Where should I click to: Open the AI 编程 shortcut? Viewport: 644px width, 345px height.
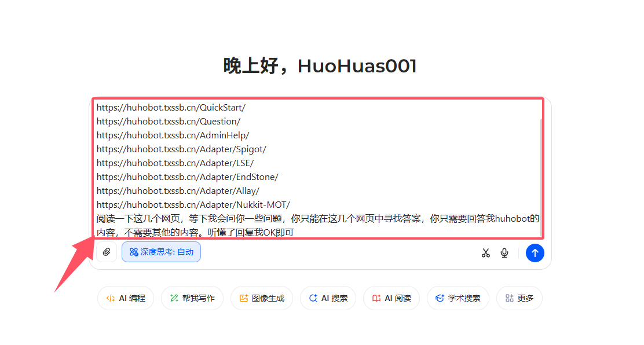[126, 298]
